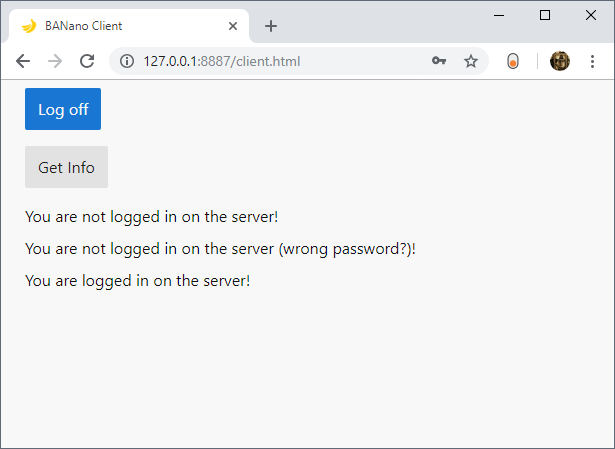615x449 pixels.
Task: View site information icon in address bar
Action: (x=127, y=61)
